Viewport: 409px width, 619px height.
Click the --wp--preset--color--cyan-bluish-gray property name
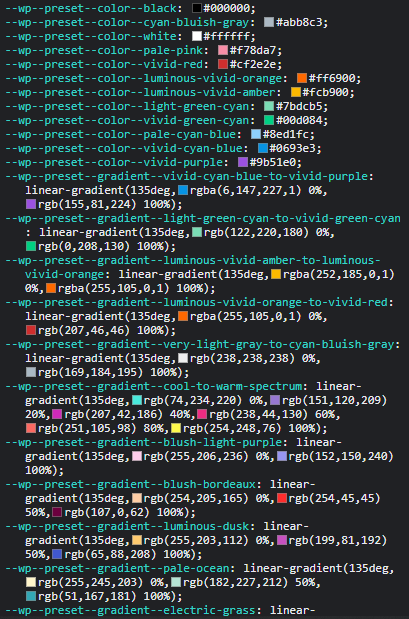coord(127,22)
